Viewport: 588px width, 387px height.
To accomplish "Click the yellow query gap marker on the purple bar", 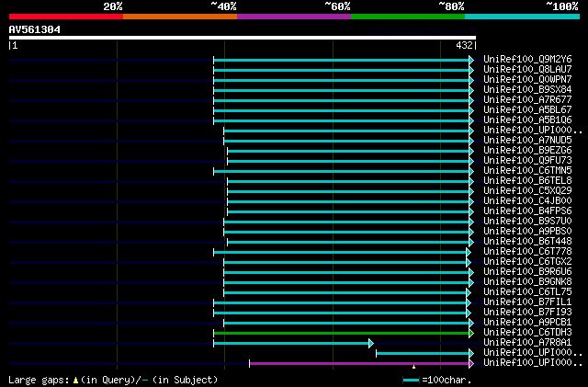I will [x=413, y=367].
